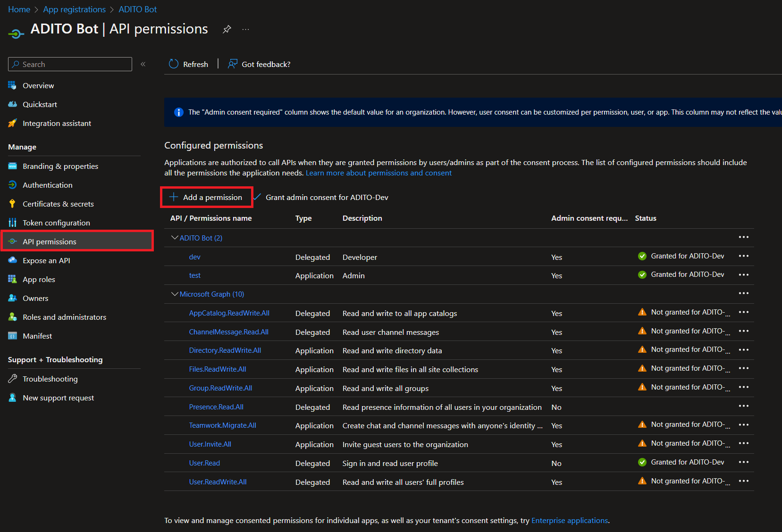Open ellipsis menu for Presence.Read.All row

(x=744, y=406)
